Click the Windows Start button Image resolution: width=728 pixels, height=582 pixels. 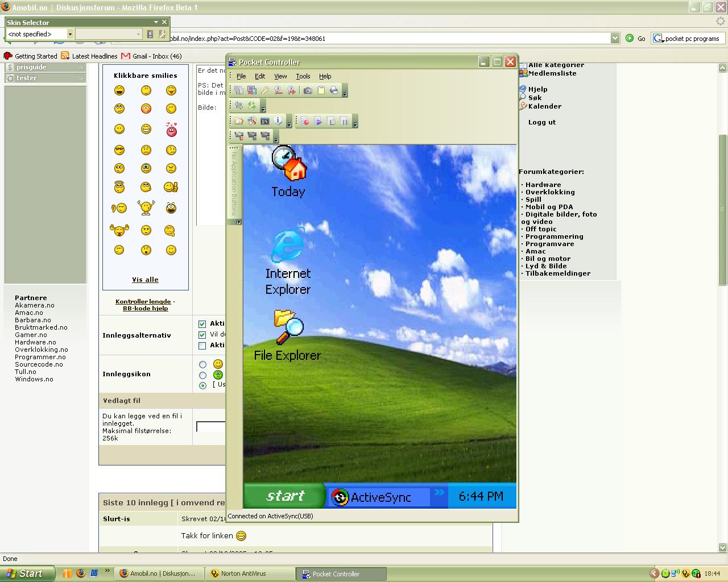tap(28, 573)
